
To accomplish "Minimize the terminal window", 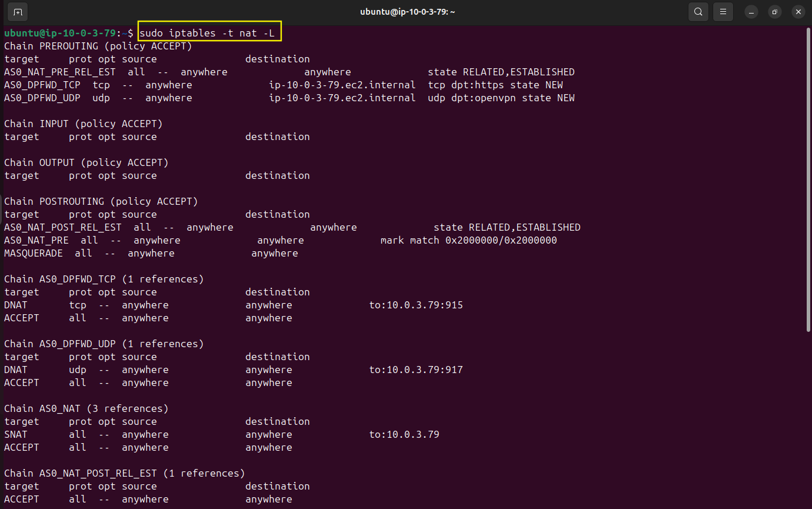I will (751, 12).
